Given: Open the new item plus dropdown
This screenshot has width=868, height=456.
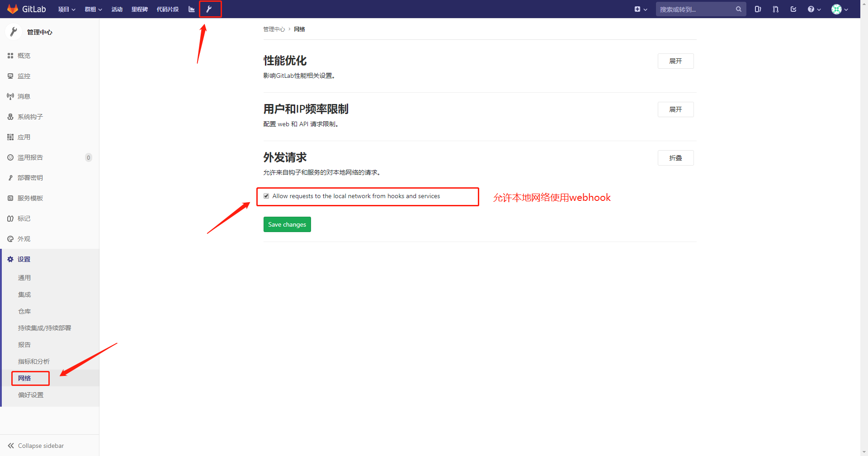Looking at the screenshot, I should tap(641, 9).
